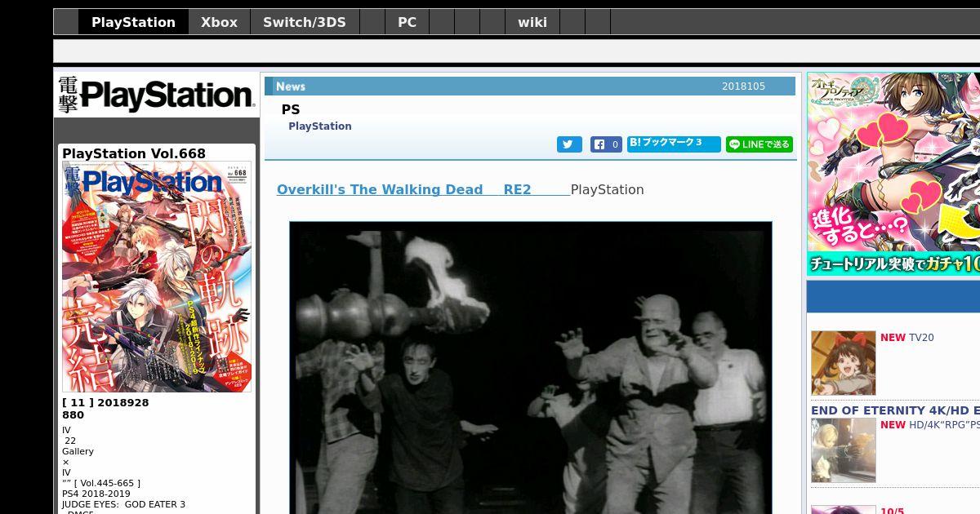Image resolution: width=980 pixels, height=514 pixels.
Task: Open the pink anime game advertisement banner
Action: (893, 174)
